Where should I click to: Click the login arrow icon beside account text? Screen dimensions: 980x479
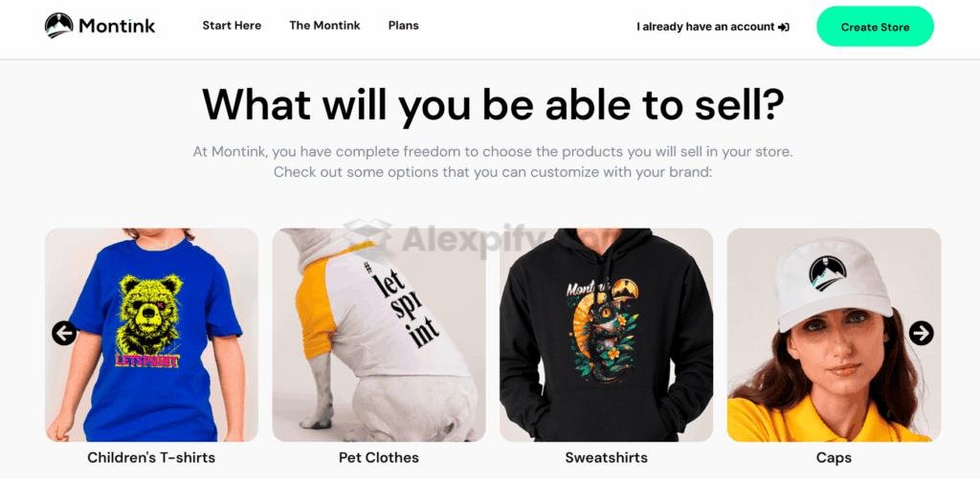click(x=784, y=27)
